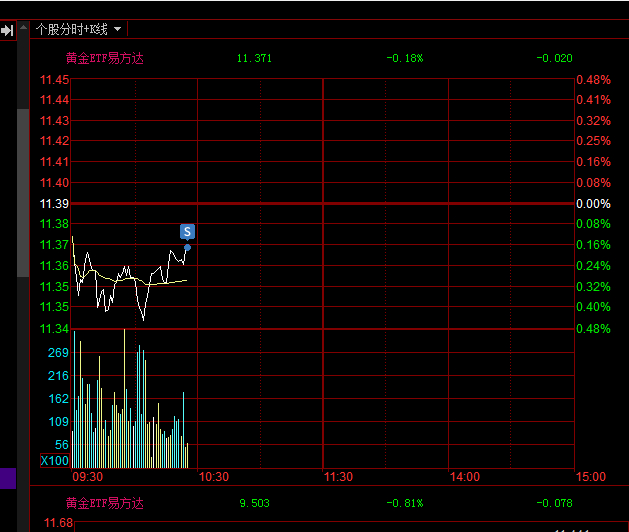
Task: Click the change percent -0.81%
Action: click(405, 503)
